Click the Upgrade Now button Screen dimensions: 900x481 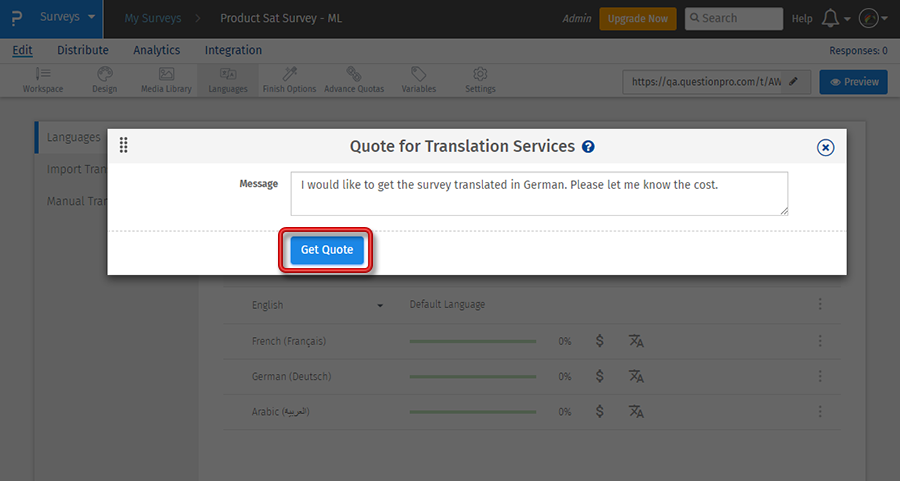click(637, 19)
